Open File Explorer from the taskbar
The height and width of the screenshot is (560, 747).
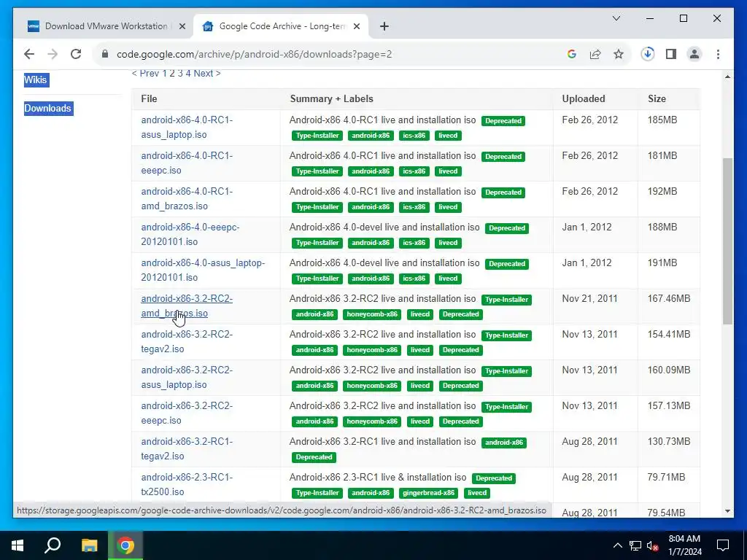(x=89, y=545)
